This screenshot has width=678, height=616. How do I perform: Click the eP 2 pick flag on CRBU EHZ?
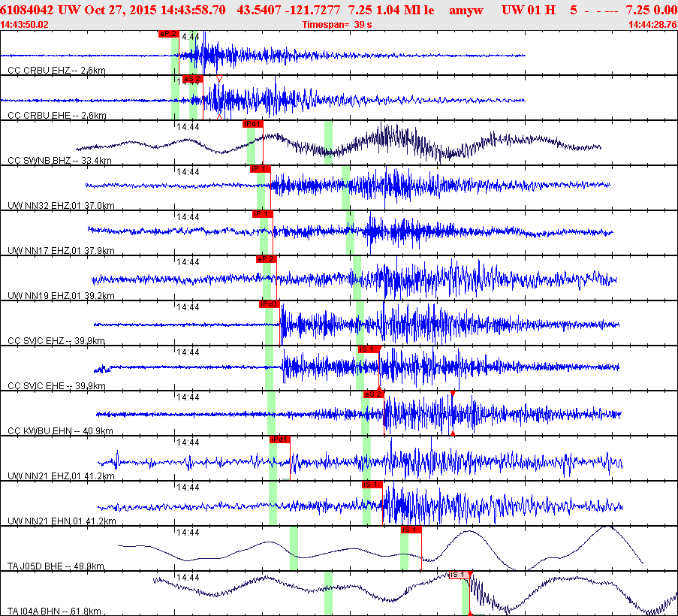tap(168, 34)
